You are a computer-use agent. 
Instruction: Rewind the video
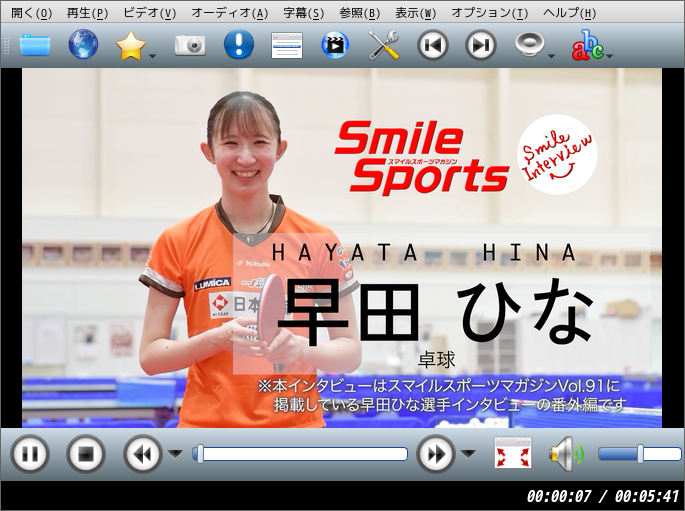pos(143,454)
